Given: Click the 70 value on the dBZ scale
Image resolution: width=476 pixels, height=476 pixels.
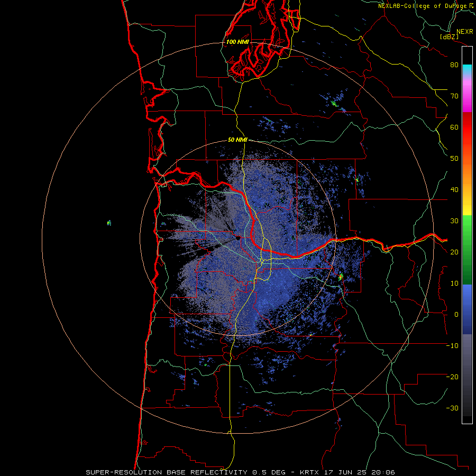Looking at the screenshot, I should pyautogui.click(x=454, y=96).
